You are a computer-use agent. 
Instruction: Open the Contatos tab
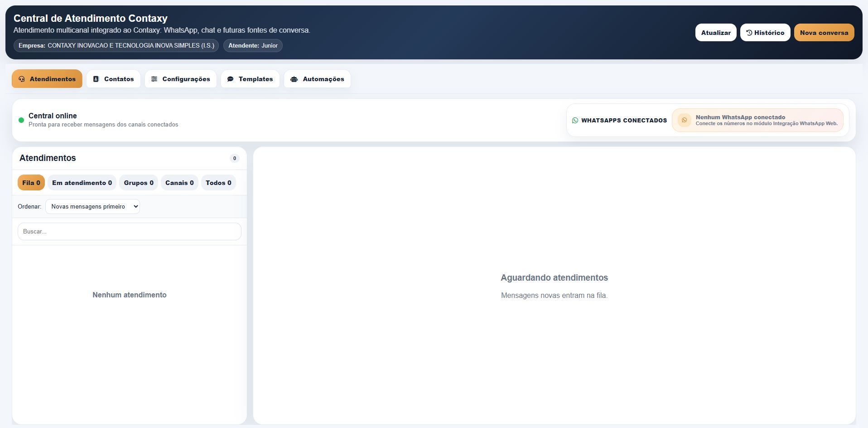pyautogui.click(x=113, y=79)
